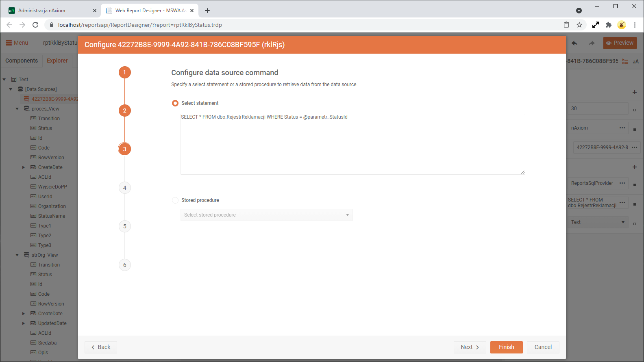Bookmark this page with the star icon

click(579, 25)
